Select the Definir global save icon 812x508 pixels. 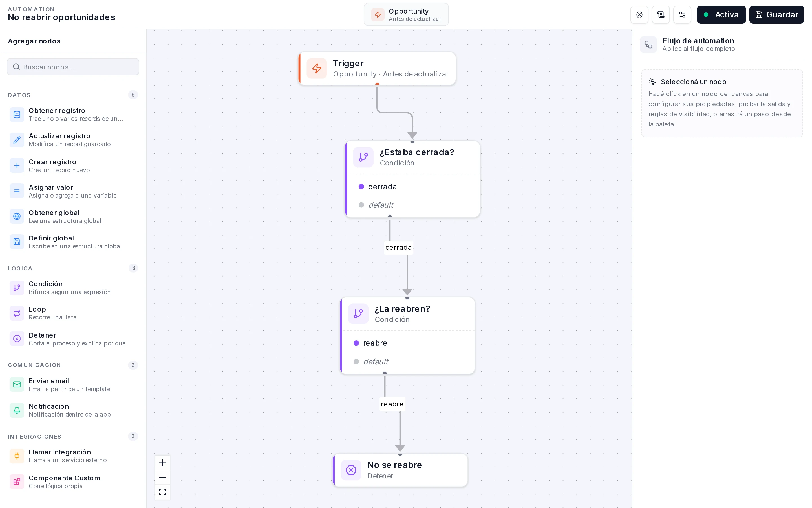[x=17, y=242]
